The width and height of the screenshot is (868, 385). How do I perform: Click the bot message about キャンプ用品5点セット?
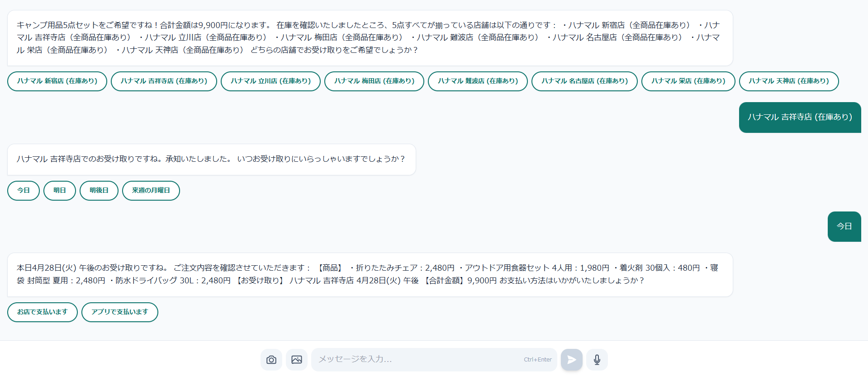370,38
